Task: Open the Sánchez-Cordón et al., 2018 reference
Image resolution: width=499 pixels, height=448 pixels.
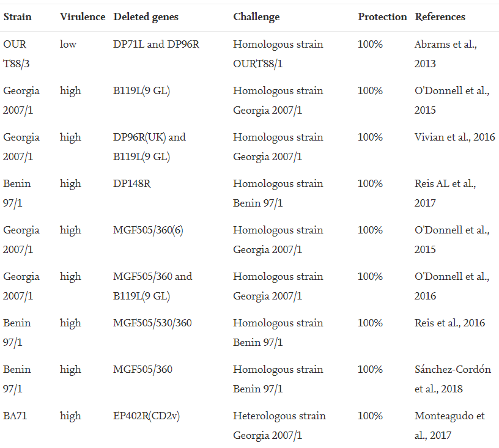Action: tap(452, 379)
